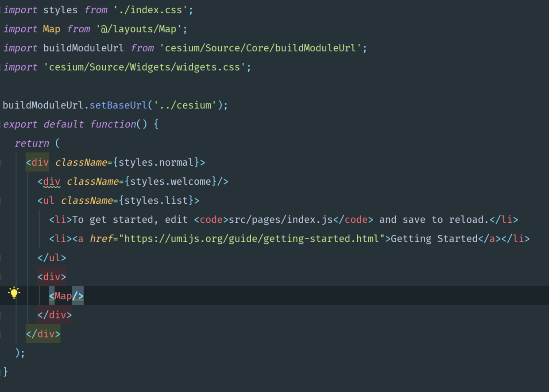549x392 pixels.
Task: Click 'className' on the styles.normal div
Action: click(81, 163)
